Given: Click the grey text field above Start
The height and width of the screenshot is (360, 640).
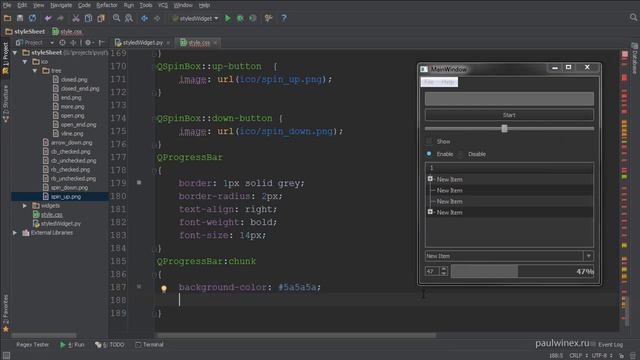Looking at the screenshot, I should click(509, 99).
